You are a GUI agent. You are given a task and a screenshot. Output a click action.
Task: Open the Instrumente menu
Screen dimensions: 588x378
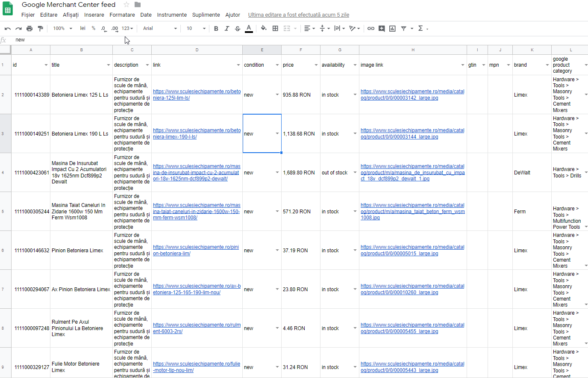pos(172,15)
